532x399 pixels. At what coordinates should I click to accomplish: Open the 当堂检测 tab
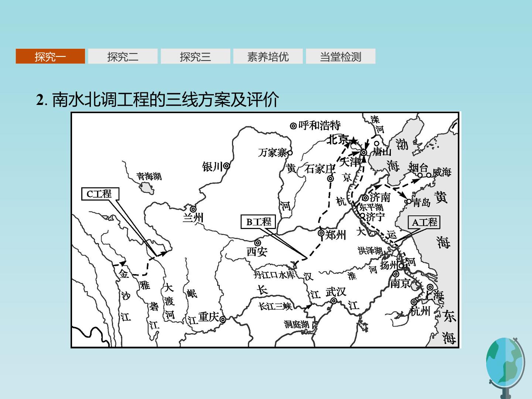tap(340, 56)
